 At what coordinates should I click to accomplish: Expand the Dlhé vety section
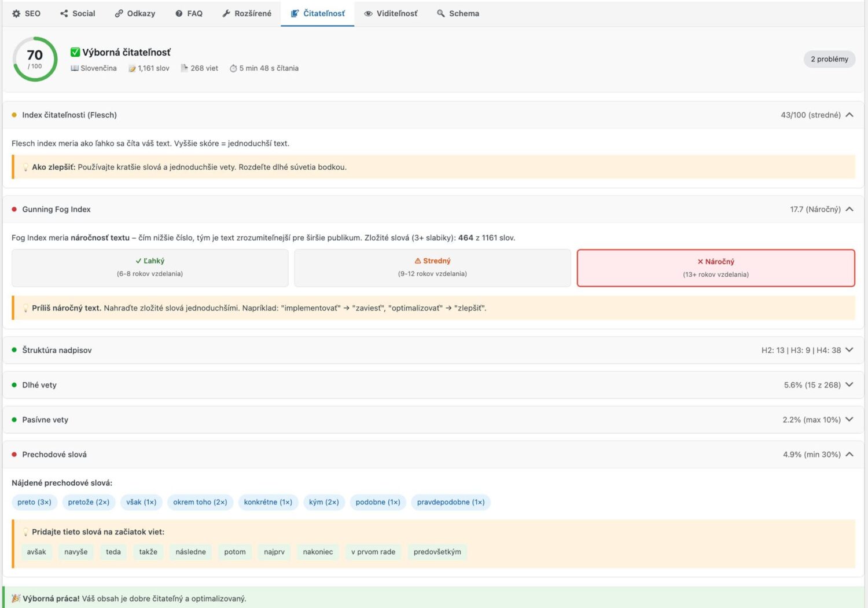pos(849,384)
